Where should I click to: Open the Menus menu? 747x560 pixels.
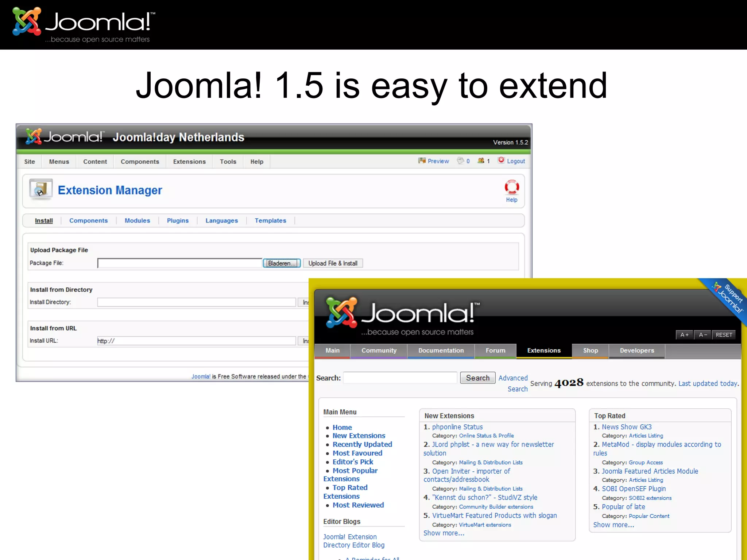click(59, 162)
